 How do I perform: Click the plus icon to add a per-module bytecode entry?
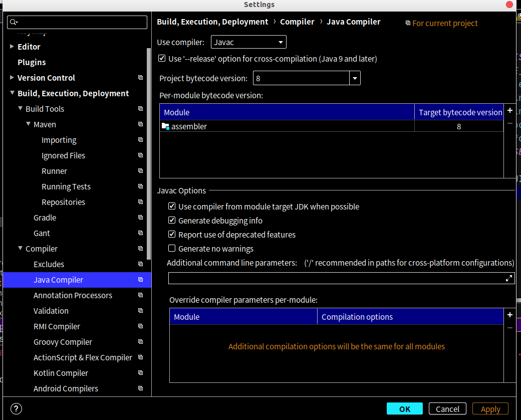point(510,110)
